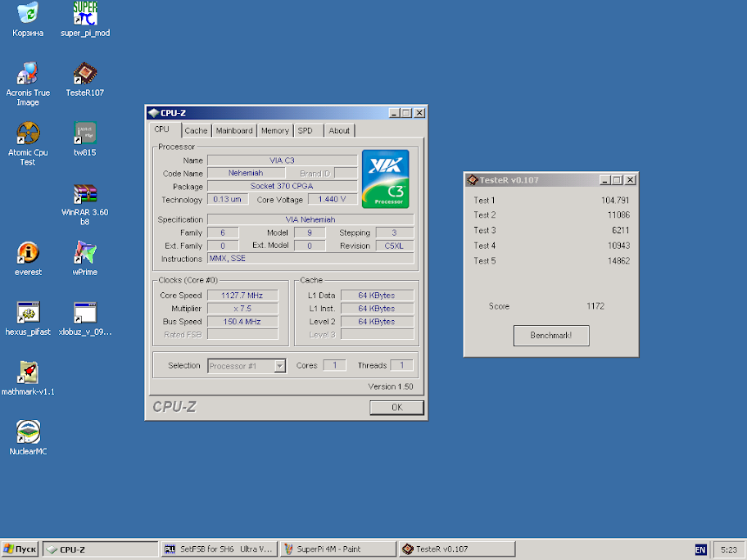The height and width of the screenshot is (560, 747).
Task: Open the Mainboard tab
Action: pyautogui.click(x=234, y=130)
